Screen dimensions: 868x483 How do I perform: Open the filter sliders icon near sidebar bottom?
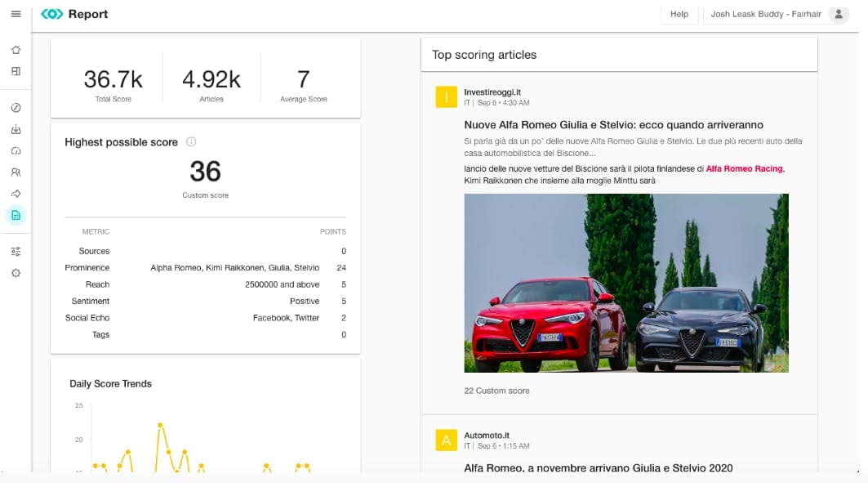tap(16, 250)
